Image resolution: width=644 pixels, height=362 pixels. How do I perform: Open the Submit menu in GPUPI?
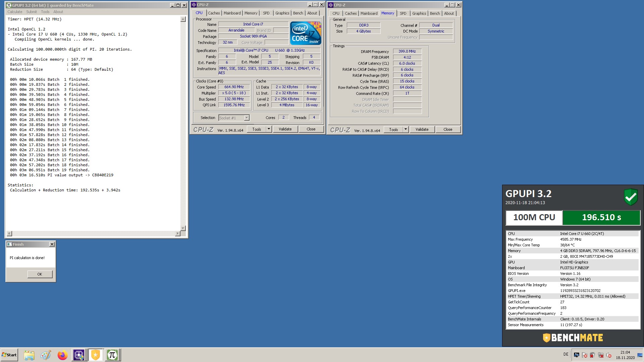click(32, 12)
